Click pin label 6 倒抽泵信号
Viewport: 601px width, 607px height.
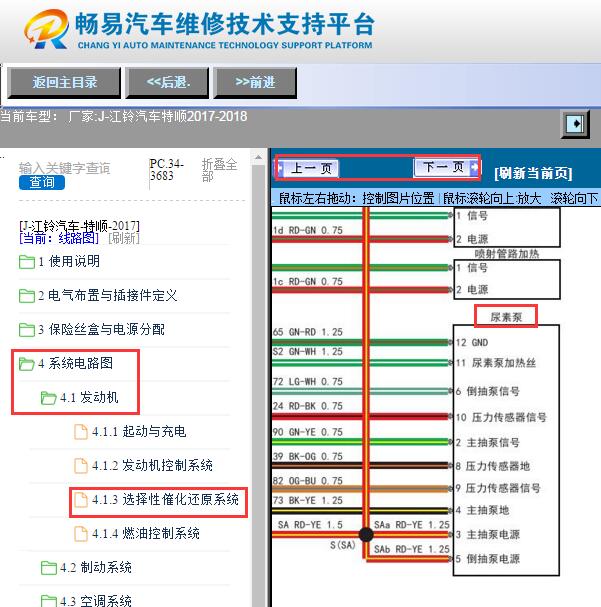488,391
